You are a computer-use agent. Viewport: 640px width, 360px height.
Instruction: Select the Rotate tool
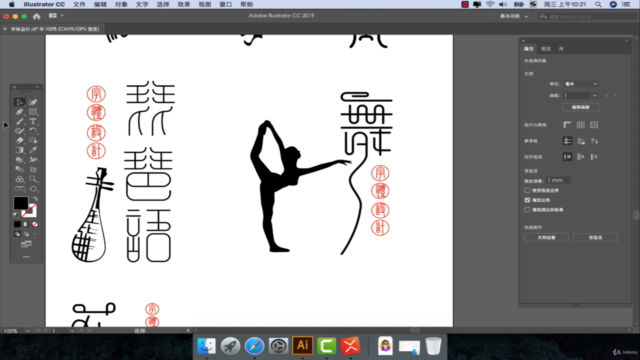click(33, 131)
